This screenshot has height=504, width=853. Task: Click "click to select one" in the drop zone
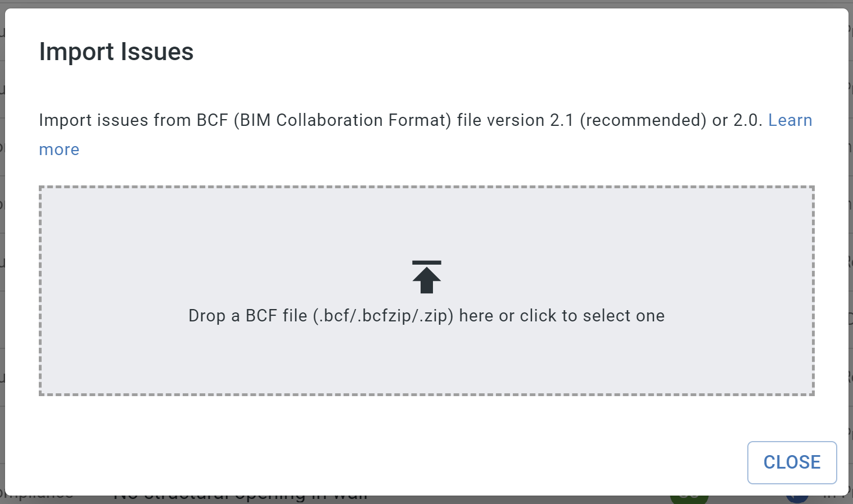click(592, 316)
